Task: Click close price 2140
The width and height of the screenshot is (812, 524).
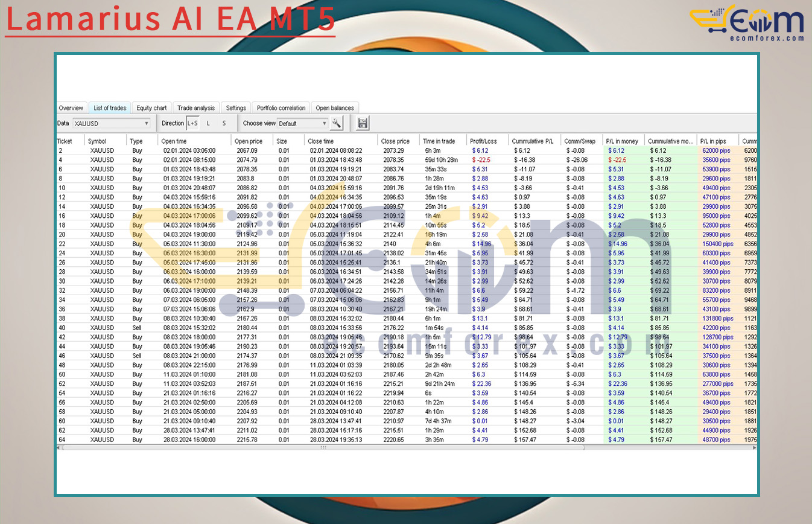Action: tap(389, 244)
